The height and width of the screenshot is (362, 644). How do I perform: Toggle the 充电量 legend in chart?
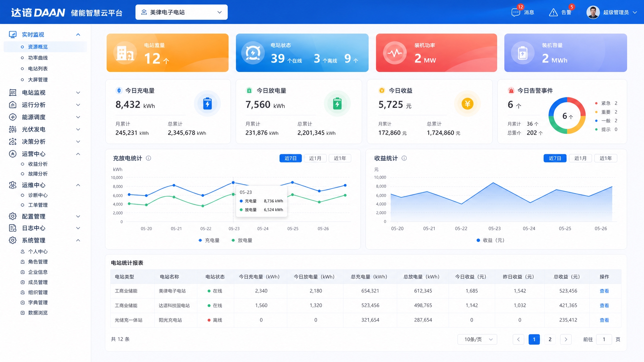[x=209, y=240]
